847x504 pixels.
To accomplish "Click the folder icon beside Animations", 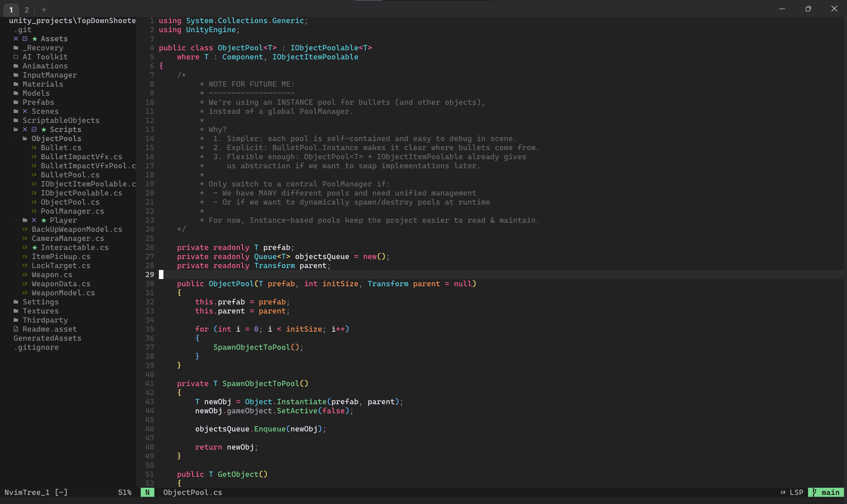I will tap(16, 66).
